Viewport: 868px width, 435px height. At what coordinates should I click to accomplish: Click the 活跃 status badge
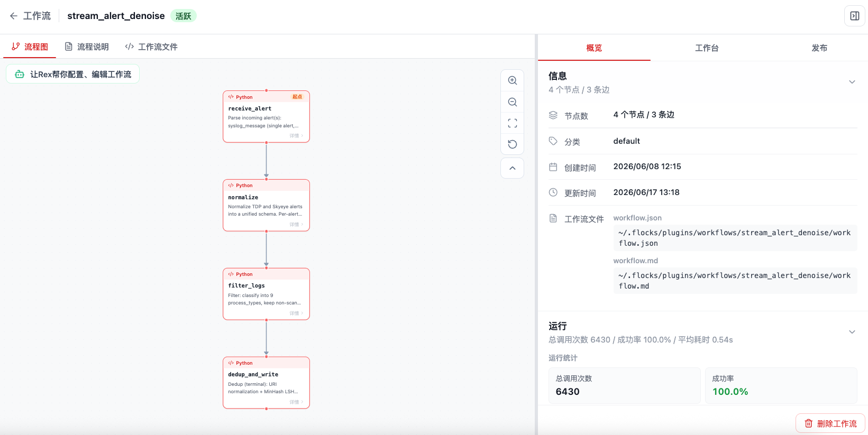pyautogui.click(x=184, y=16)
